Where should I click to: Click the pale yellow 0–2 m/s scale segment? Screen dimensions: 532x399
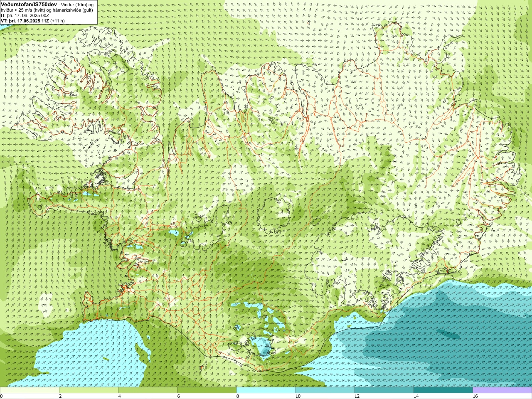point(30,390)
